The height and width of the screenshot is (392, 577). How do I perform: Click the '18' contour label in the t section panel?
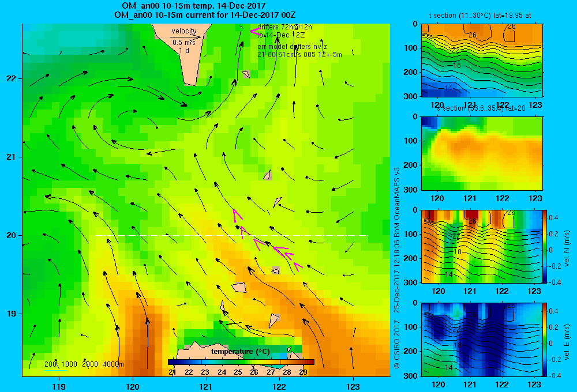(456, 66)
